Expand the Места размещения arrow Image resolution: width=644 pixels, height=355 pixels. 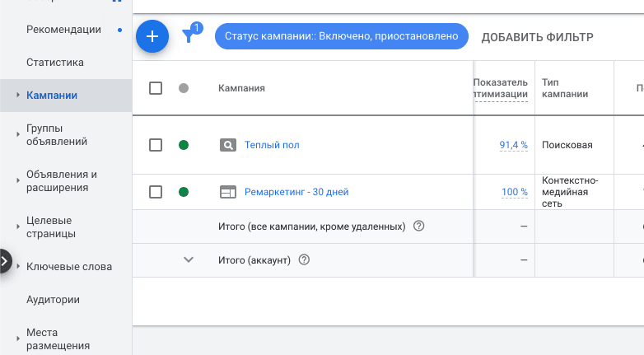(x=17, y=339)
